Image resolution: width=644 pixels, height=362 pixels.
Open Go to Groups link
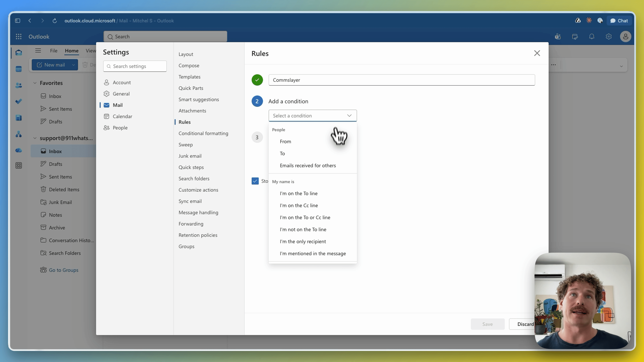point(64,270)
